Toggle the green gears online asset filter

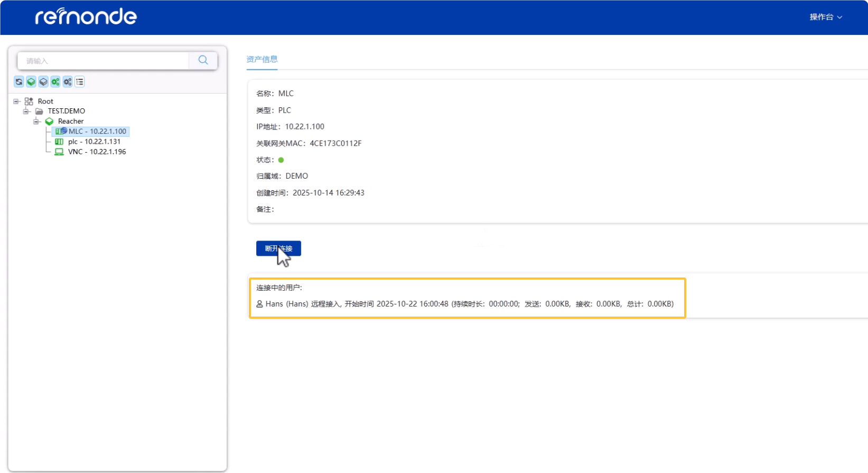point(55,82)
